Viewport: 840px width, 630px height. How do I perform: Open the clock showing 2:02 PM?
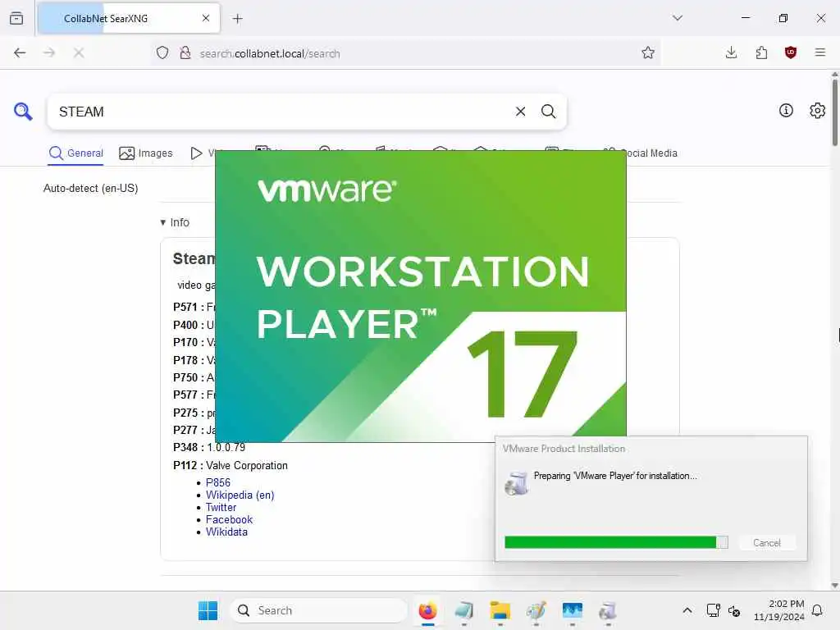coord(779,610)
